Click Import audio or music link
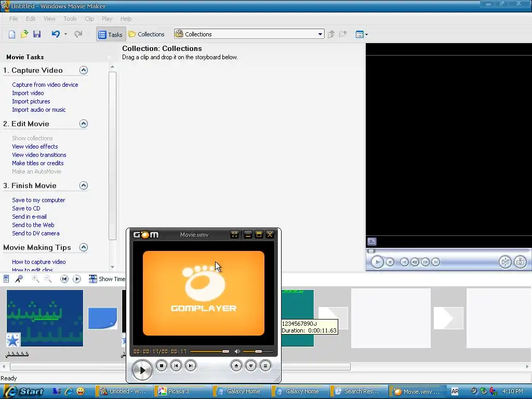 coord(38,110)
